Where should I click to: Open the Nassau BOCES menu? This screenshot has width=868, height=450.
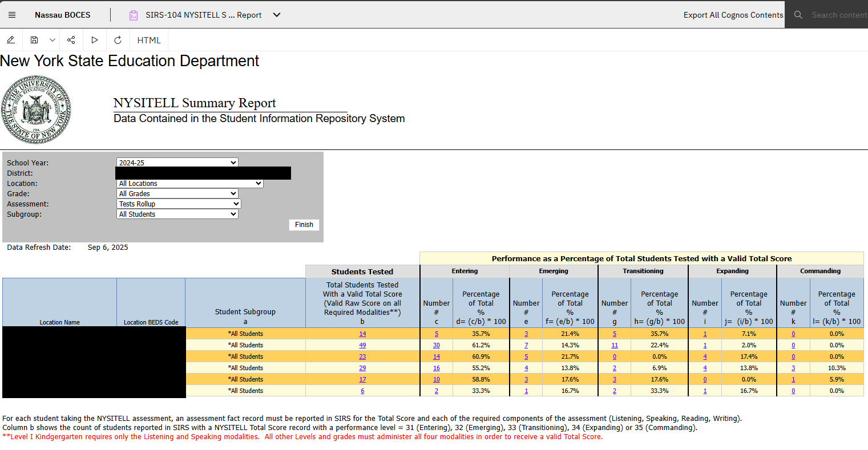63,15
